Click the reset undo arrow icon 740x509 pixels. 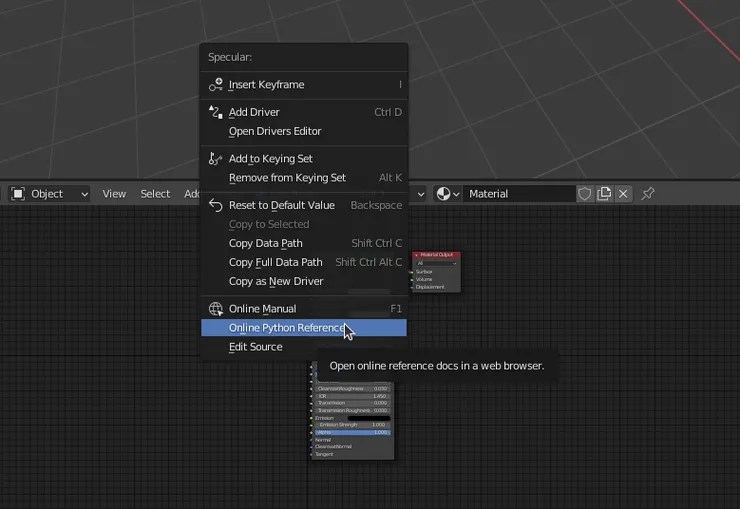[x=216, y=205]
